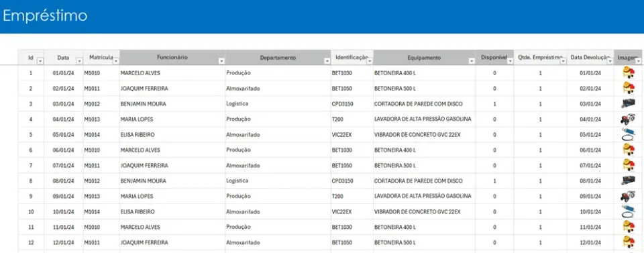
Task: Select BENJAMIN MOURA cell in row 3
Action: click(172, 104)
